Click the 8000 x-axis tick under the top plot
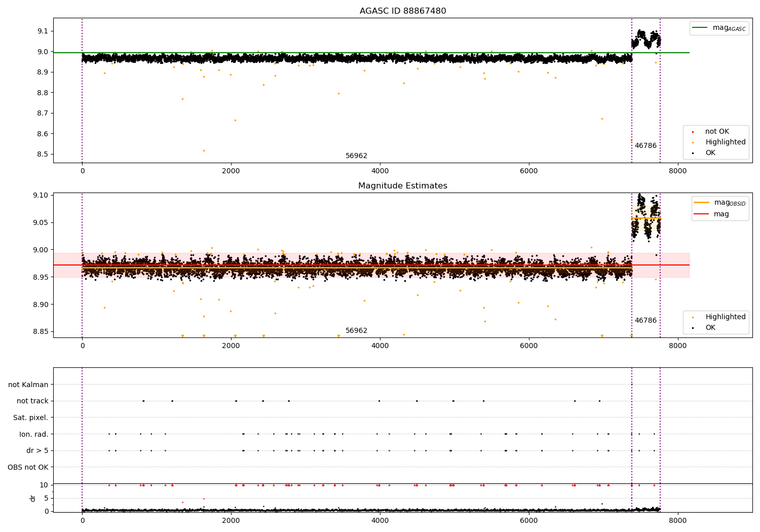 [678, 171]
